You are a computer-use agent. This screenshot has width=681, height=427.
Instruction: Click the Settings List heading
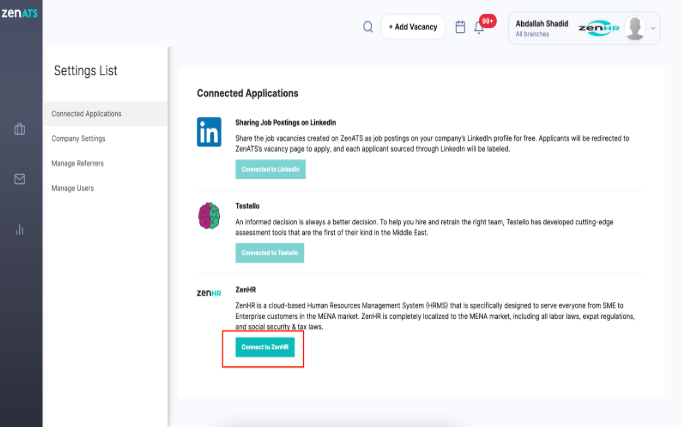pyautogui.click(x=86, y=70)
